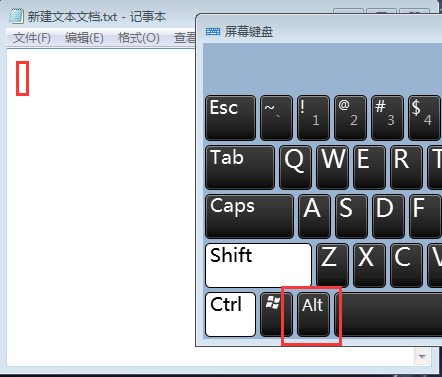
Task: Click the Notepad document icon in title bar
Action: (x=16, y=16)
